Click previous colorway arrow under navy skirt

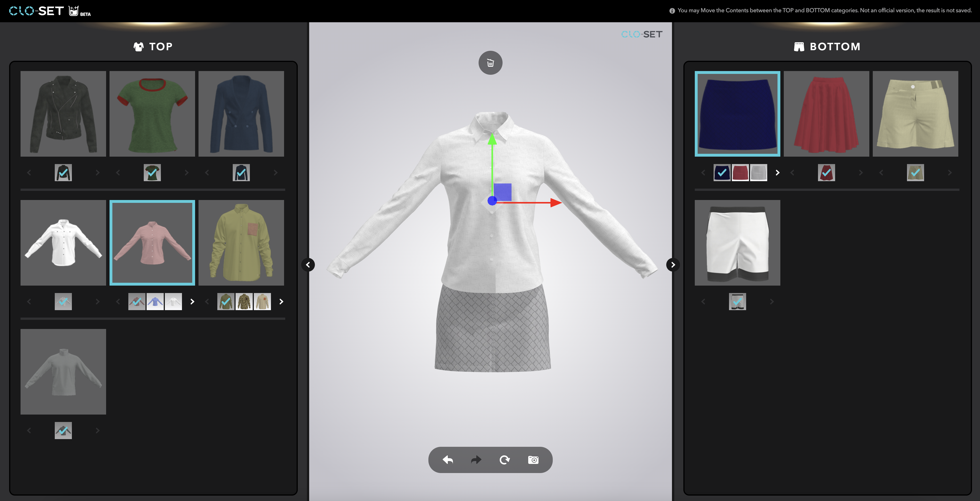click(x=703, y=173)
